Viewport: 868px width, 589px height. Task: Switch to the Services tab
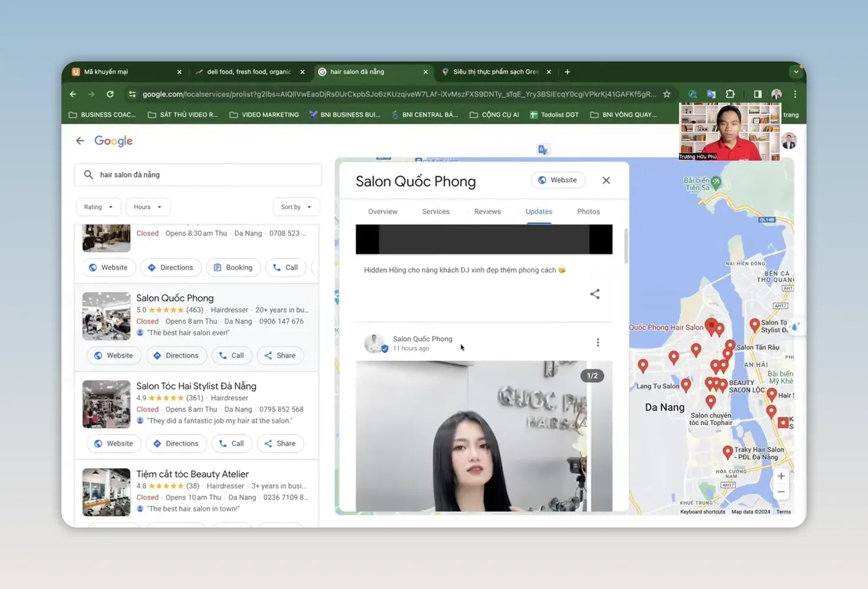click(436, 212)
